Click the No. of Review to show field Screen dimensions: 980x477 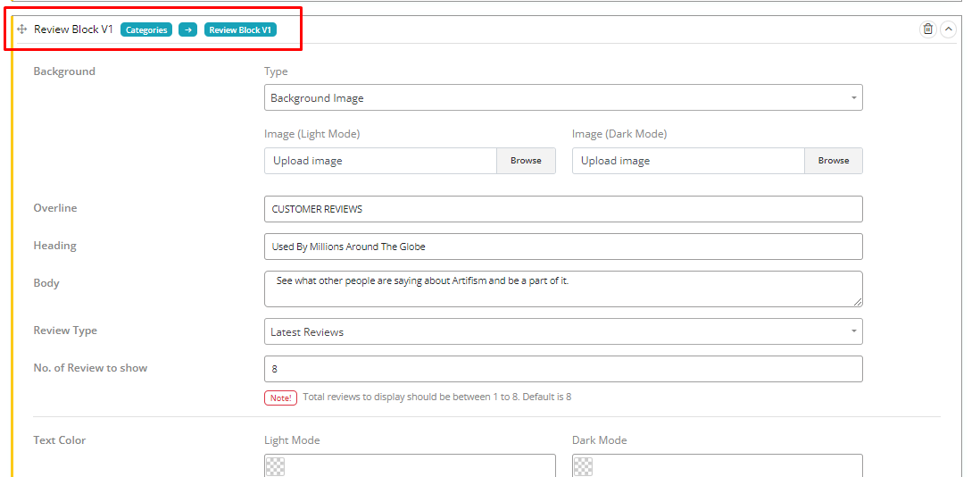[x=563, y=369]
